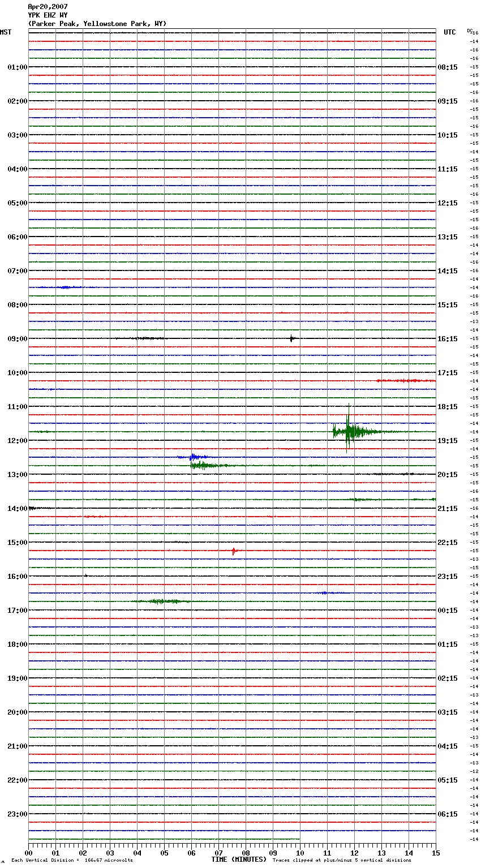Click the 23:15 UTC time label
481x868 pixels.
click(x=448, y=577)
